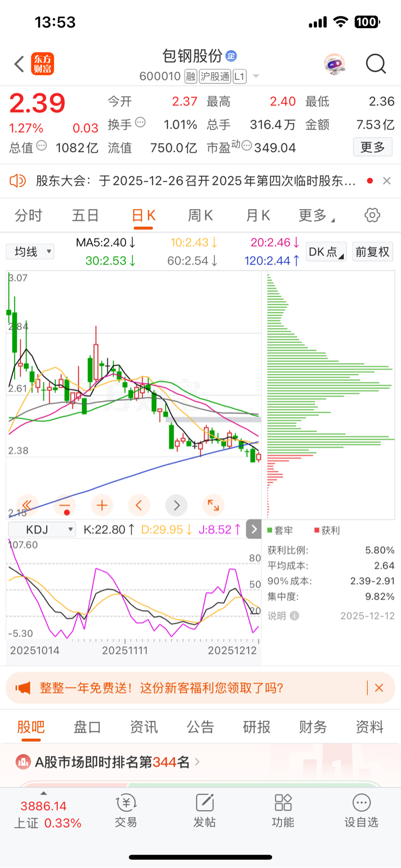
Task: Open 功能 functions icon
Action: [283, 811]
